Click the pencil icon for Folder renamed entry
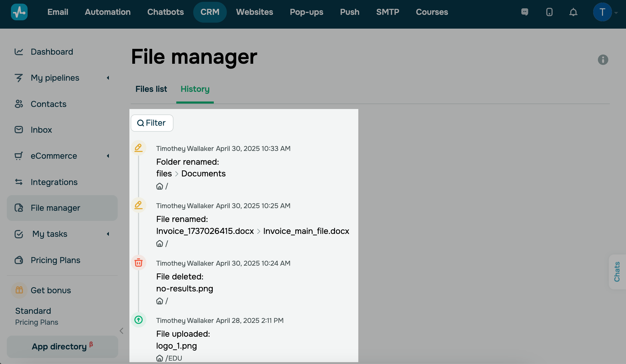The image size is (626, 364). pos(139,148)
